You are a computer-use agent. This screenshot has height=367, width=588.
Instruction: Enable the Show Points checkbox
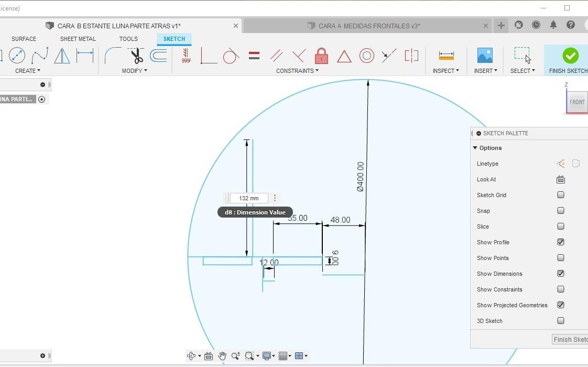point(561,258)
